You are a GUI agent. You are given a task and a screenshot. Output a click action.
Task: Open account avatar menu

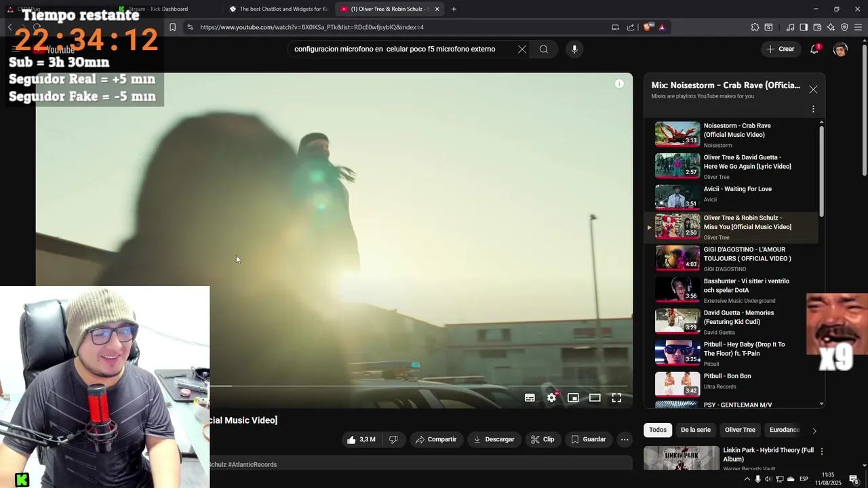tap(840, 49)
